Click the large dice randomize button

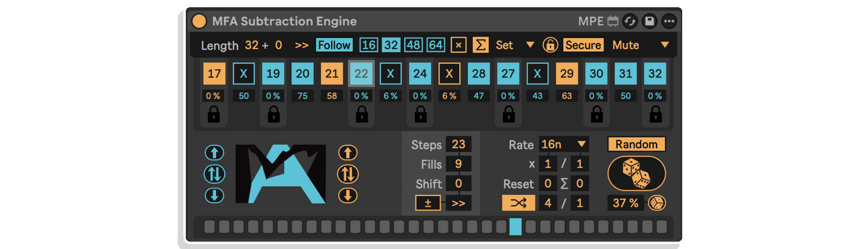tap(637, 174)
